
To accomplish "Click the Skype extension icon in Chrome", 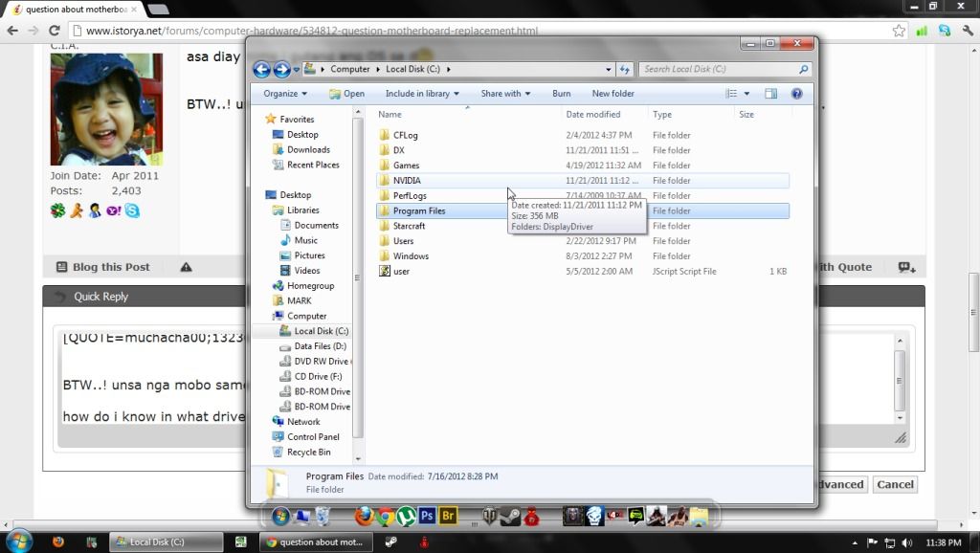I will click(945, 31).
